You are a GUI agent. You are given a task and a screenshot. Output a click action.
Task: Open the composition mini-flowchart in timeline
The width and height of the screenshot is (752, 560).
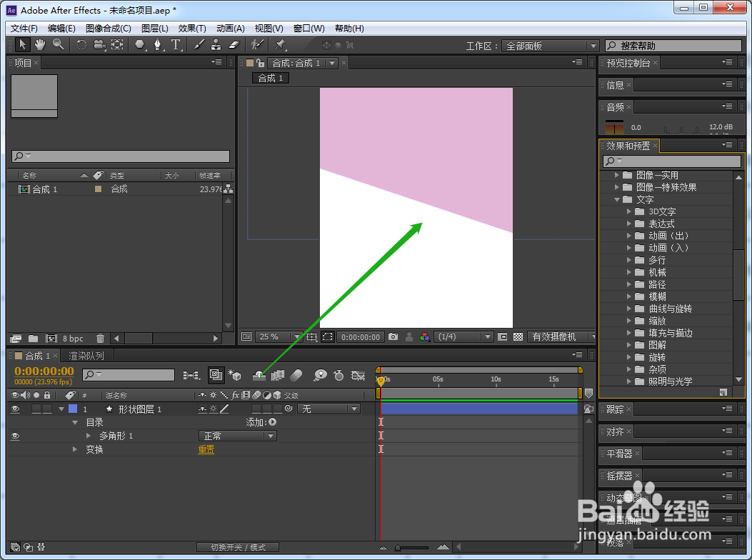click(x=191, y=375)
